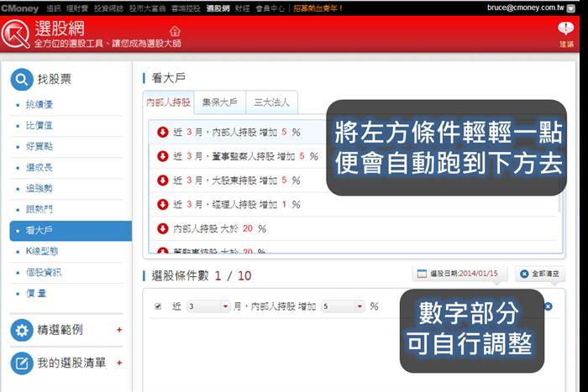
Task: Click the blue X icon on 全部清空
Action: click(524, 274)
